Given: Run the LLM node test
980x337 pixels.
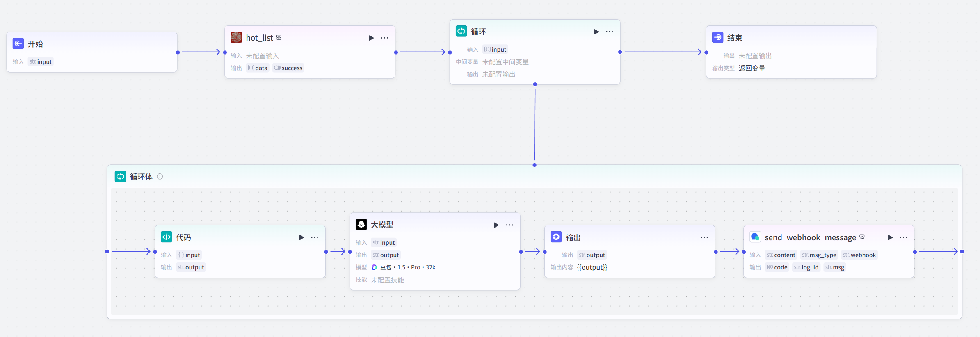Looking at the screenshot, I should 496,225.
